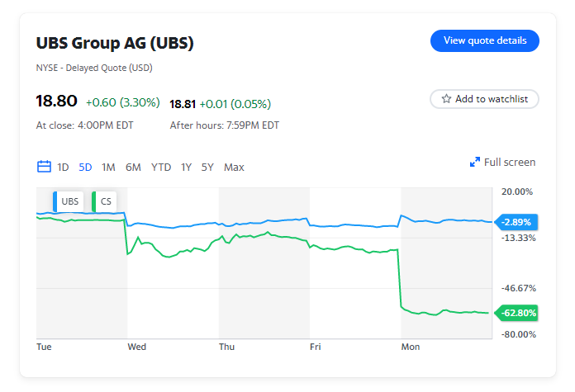Click the -13.33% y-axis label
The height and width of the screenshot is (392, 575).
click(x=519, y=239)
